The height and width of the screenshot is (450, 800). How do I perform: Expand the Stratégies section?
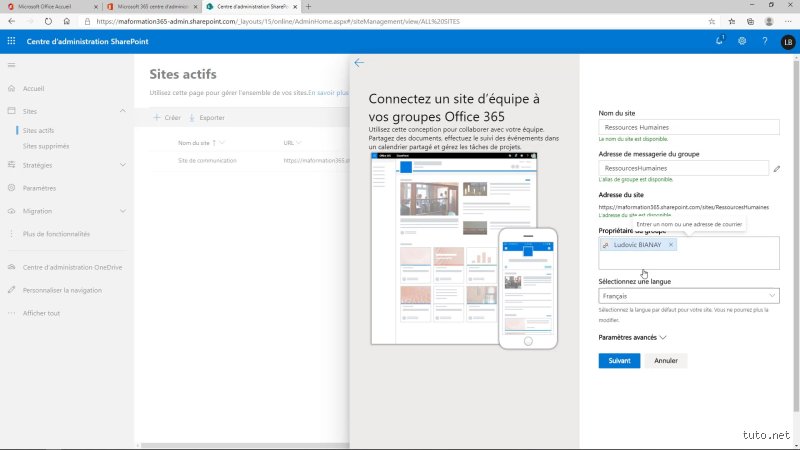click(x=122, y=165)
